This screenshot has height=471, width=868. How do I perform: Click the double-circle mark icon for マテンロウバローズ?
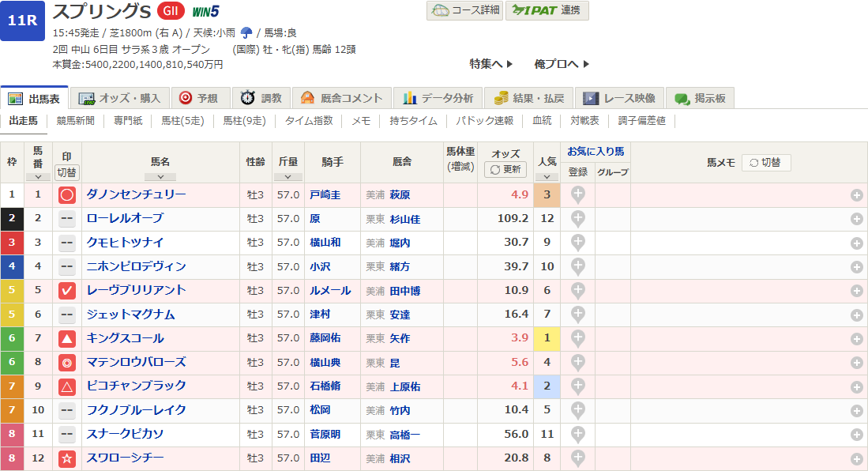pos(67,363)
